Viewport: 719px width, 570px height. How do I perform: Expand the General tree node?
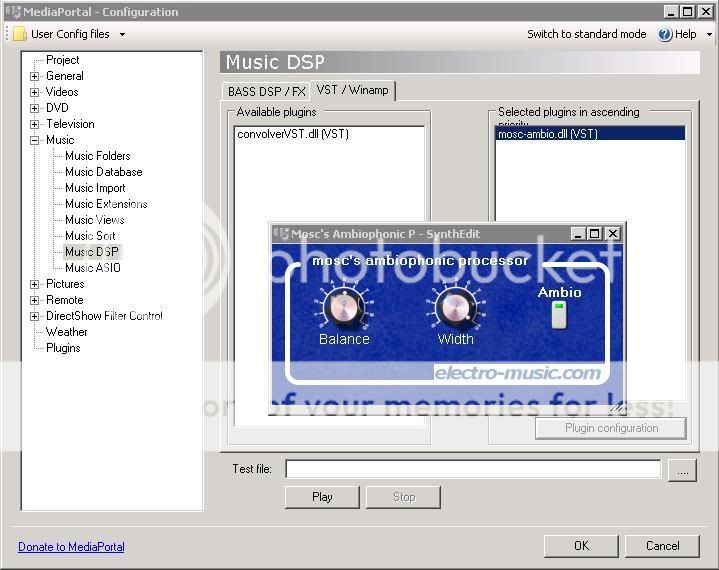tap(34, 76)
